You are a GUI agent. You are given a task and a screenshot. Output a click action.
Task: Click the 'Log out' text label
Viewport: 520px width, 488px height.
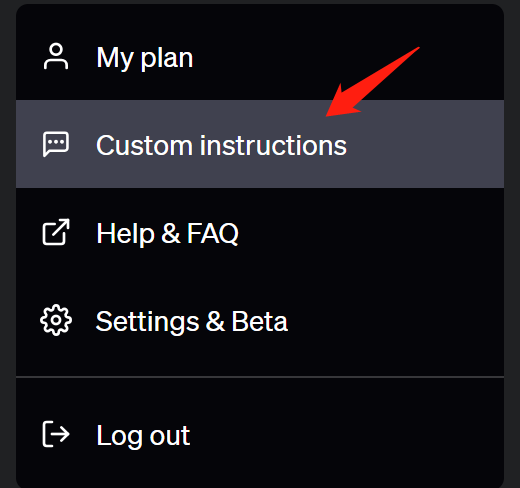143,435
